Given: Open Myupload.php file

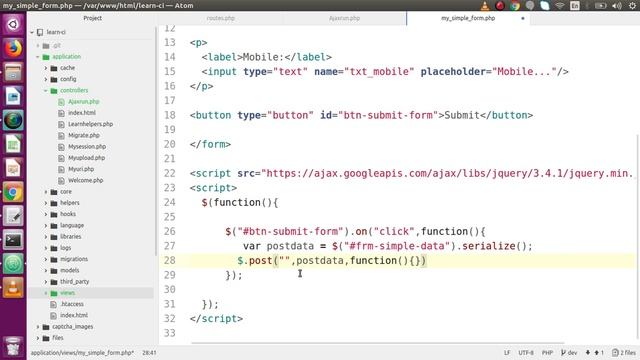Looking at the screenshot, I should [87, 158].
